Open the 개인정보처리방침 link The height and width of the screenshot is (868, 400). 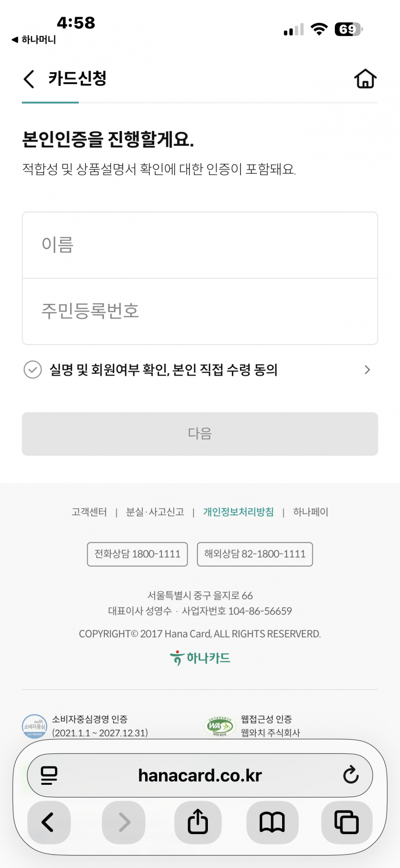[239, 512]
